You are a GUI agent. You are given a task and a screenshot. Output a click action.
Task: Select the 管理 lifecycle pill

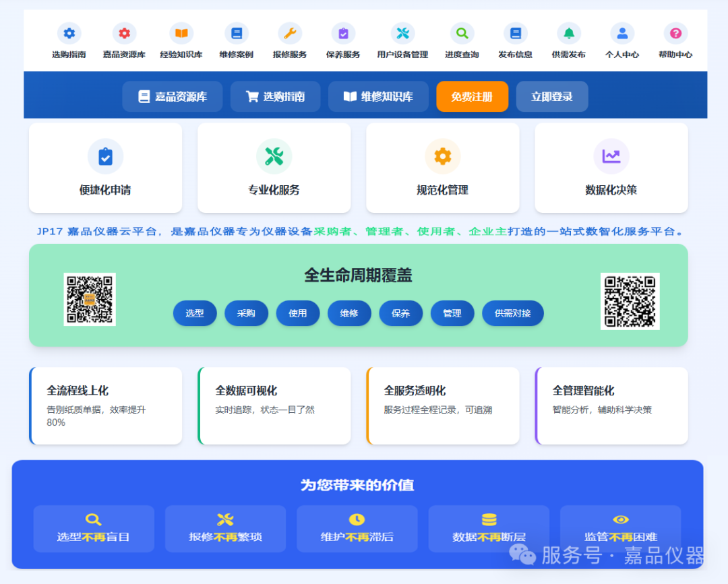[x=452, y=313]
